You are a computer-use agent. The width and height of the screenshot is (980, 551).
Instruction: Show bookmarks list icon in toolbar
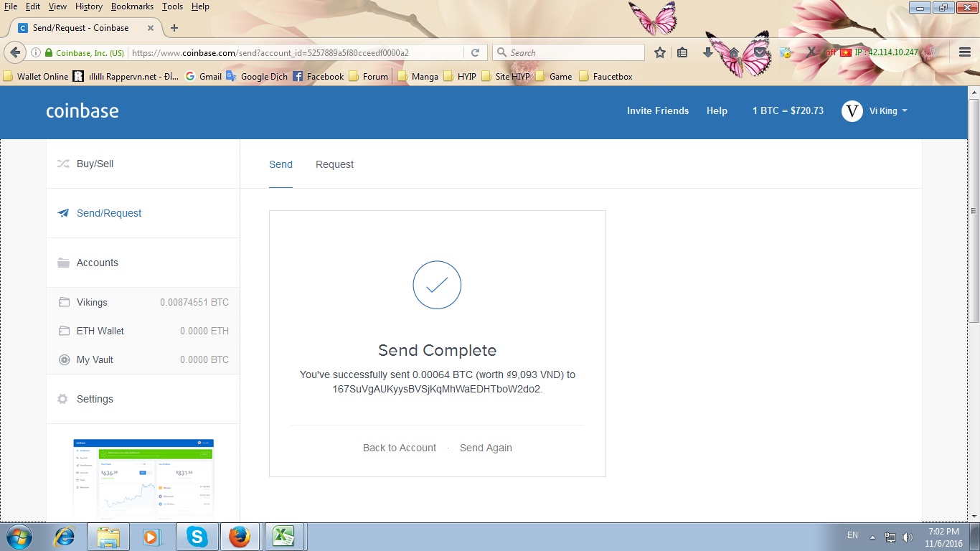(x=682, y=52)
